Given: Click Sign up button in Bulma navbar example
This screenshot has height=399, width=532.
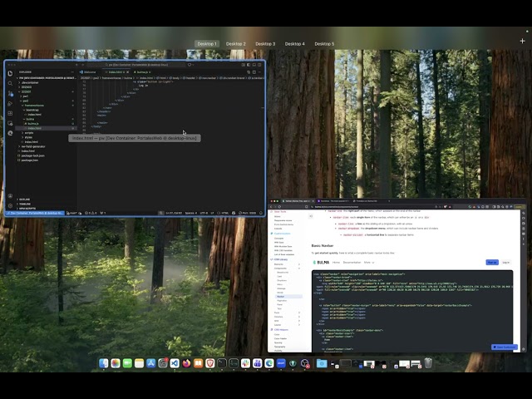Looking at the screenshot, I should pyautogui.click(x=492, y=263).
